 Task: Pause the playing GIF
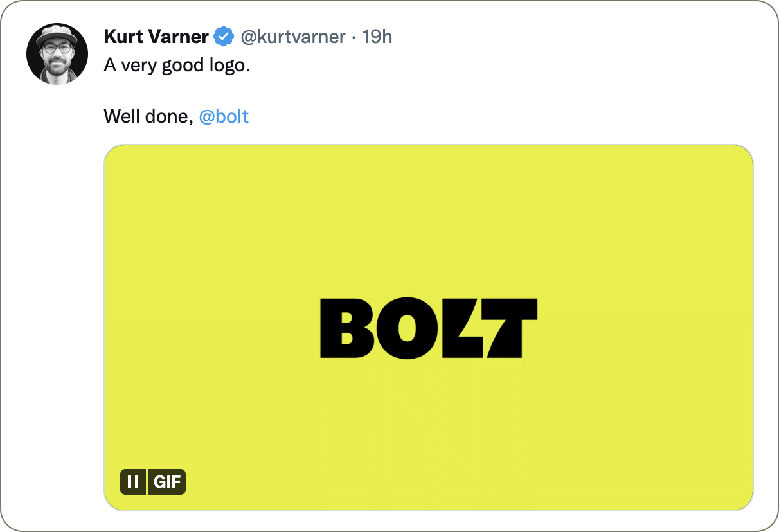point(133,482)
